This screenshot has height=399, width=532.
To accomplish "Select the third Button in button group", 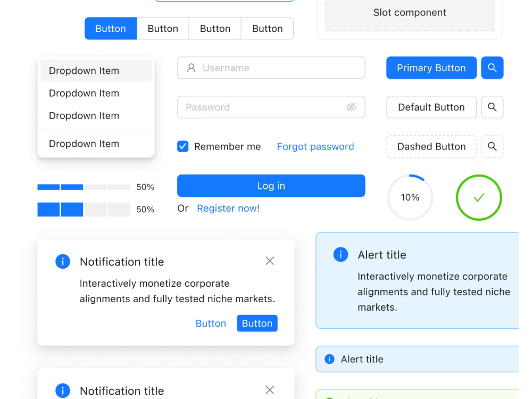I will pos(215,29).
